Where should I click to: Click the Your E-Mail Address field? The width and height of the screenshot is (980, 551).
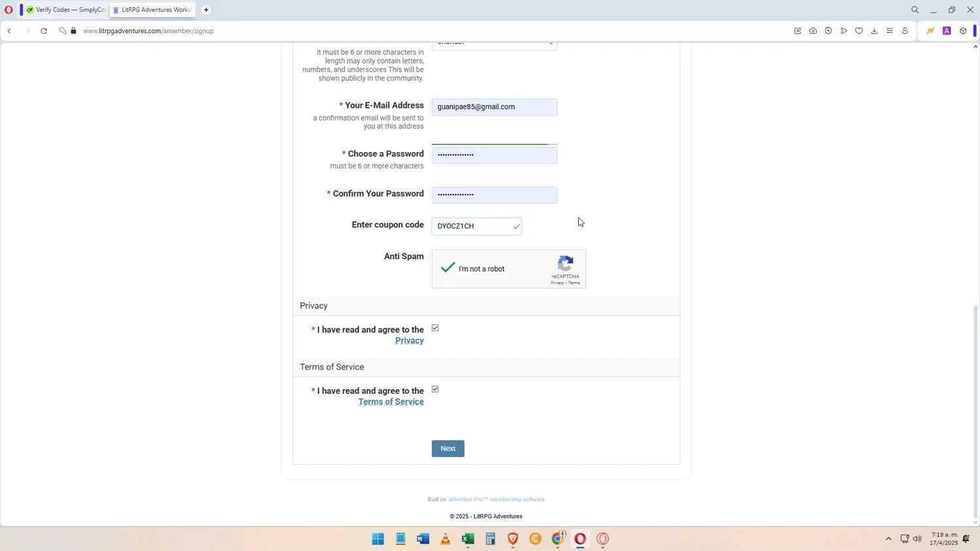494,107
